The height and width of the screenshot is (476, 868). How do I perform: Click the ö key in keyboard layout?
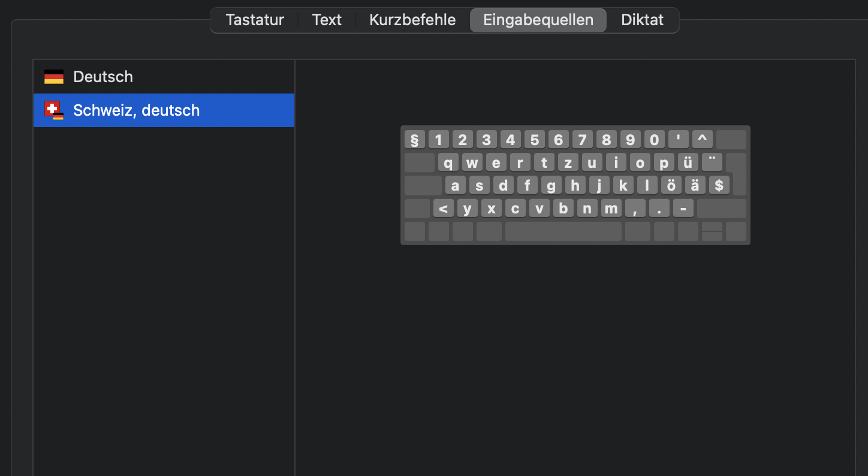click(671, 185)
